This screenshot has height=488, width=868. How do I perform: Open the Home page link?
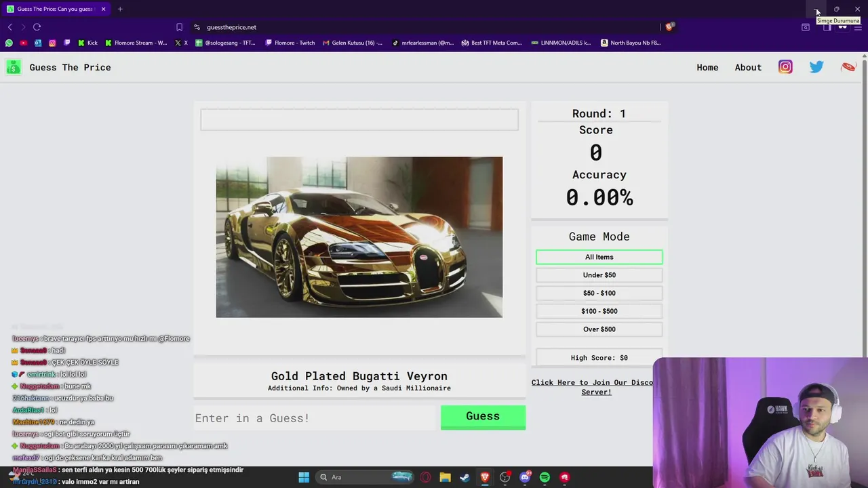pos(707,67)
